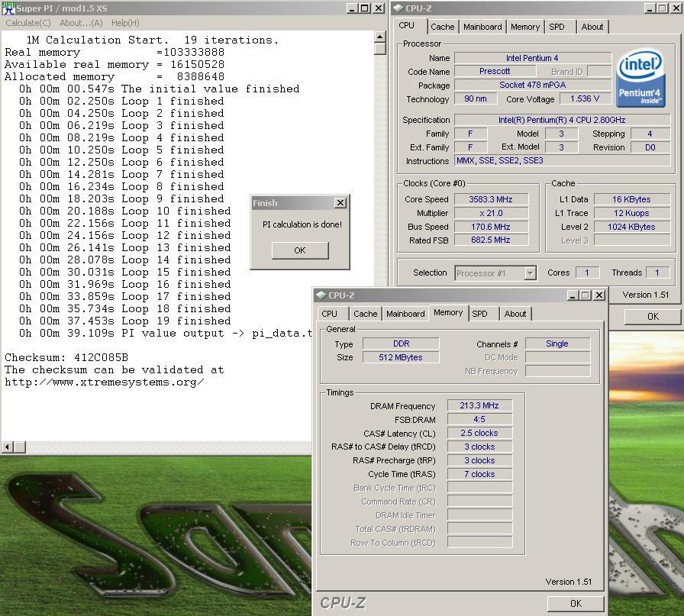Minimize the CPU-Z Memory window
Viewport: 684px width, 616px height.
(x=573, y=295)
